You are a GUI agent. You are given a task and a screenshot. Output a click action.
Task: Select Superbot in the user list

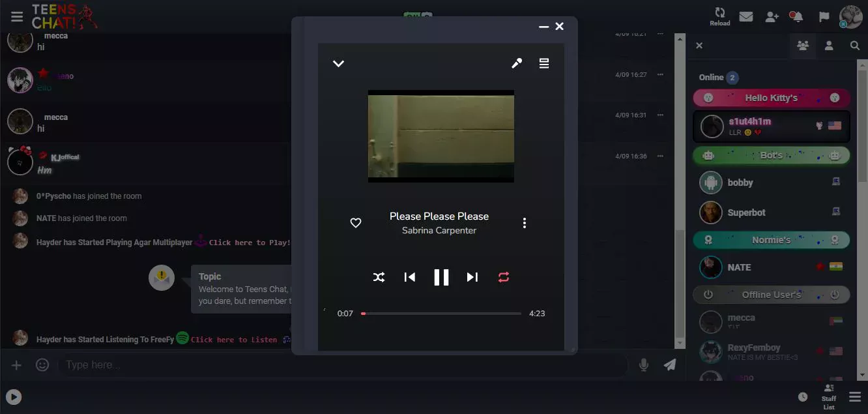point(772,213)
